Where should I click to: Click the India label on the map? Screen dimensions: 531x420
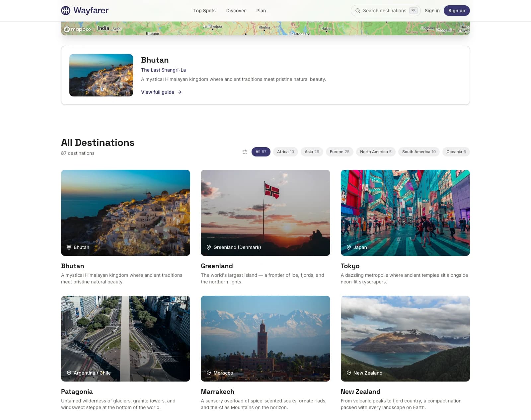pos(103,28)
